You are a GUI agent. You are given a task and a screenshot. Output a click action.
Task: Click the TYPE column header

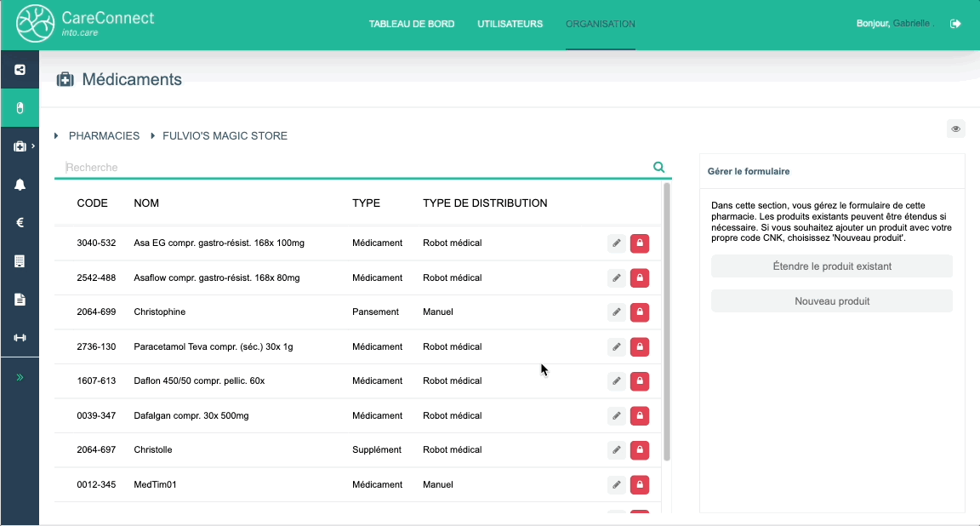[367, 203]
